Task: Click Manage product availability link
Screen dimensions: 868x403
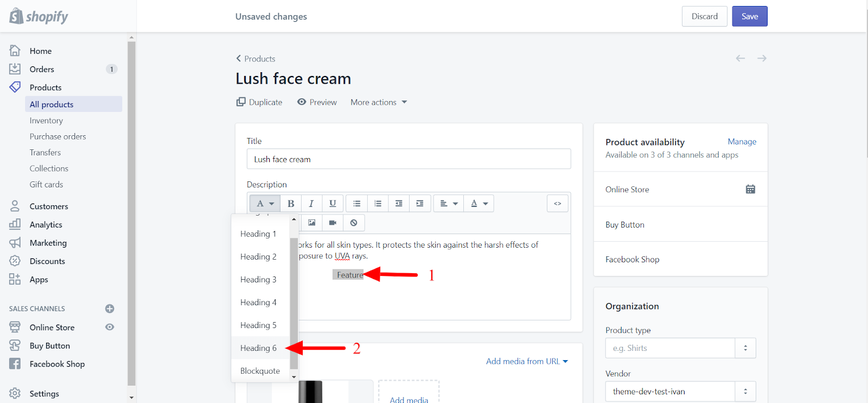Action: [x=742, y=142]
